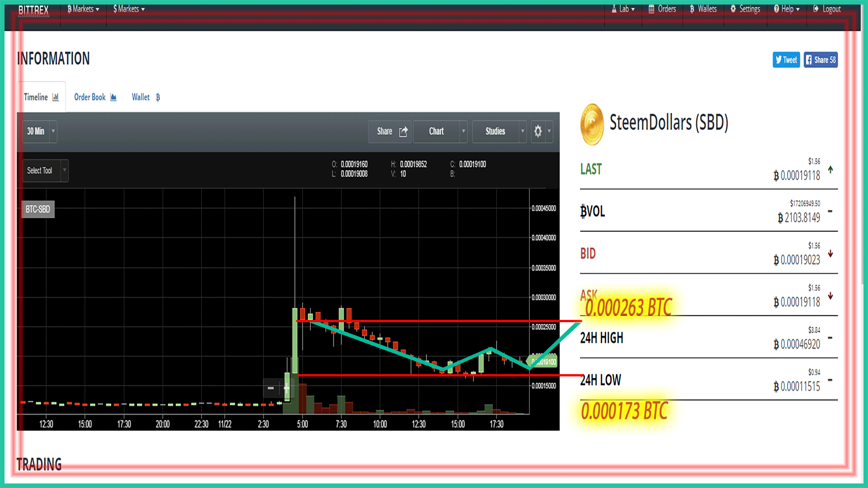Open the Select Tool dropdown
868x488 pixels.
46,171
